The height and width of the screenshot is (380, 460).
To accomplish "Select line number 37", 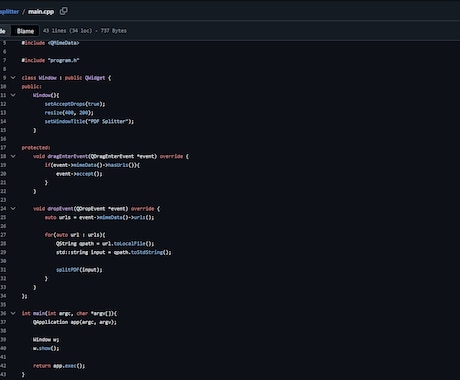I will pyautogui.click(x=3, y=322).
